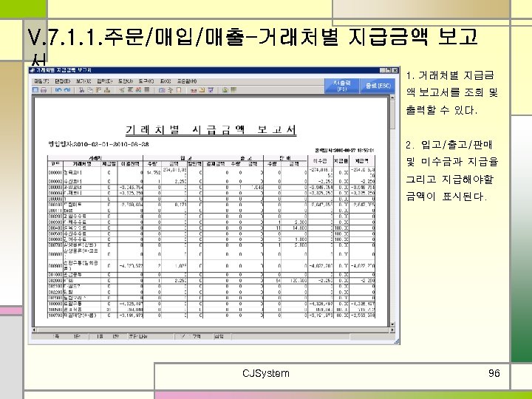Screen dimensions: 532x399
Task: Click the report title 거래처별 지급금액 보고서
Action: coord(211,130)
